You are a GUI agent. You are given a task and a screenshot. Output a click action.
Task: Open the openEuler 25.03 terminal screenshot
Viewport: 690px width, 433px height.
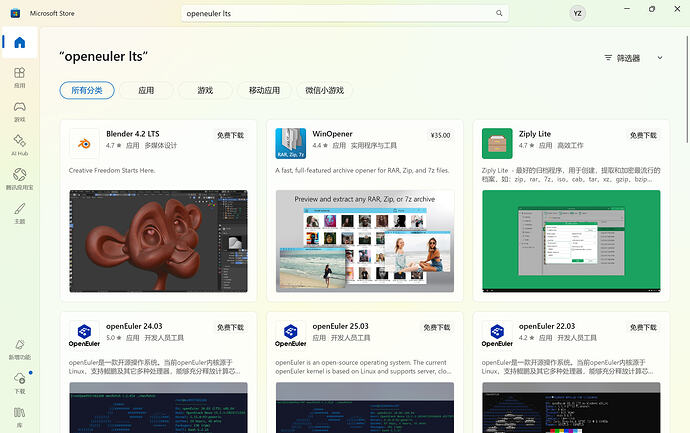tap(365, 407)
